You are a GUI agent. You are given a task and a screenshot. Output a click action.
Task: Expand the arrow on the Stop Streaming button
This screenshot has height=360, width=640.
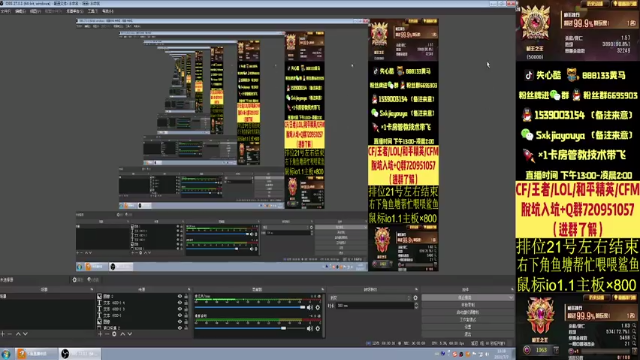[511, 298]
